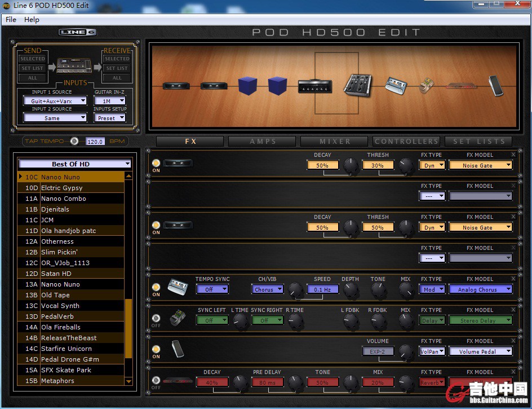Click the Tap Tempo knob
The image size is (532, 409).
pyautogui.click(x=74, y=141)
